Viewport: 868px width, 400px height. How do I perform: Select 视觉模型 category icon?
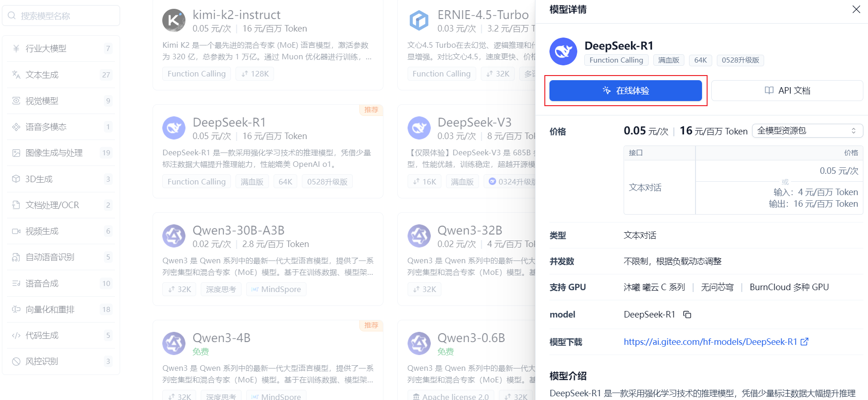tap(16, 101)
